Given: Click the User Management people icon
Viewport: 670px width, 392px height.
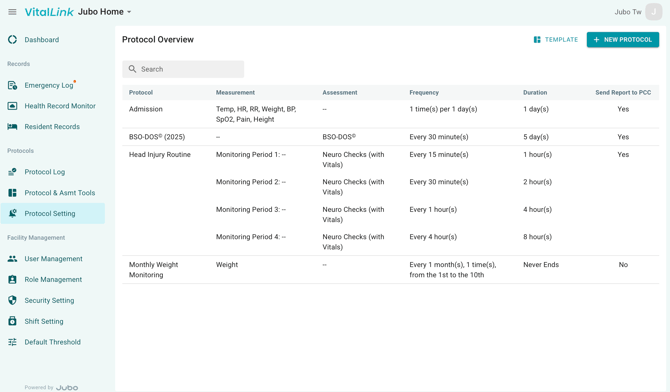Looking at the screenshot, I should 12,259.
